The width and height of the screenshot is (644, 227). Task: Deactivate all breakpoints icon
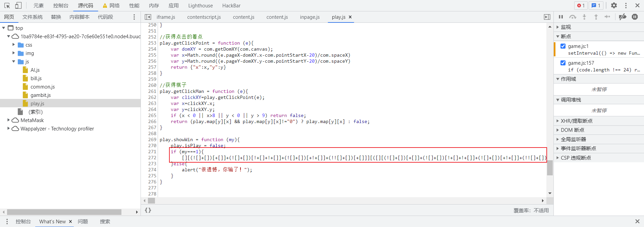click(623, 17)
